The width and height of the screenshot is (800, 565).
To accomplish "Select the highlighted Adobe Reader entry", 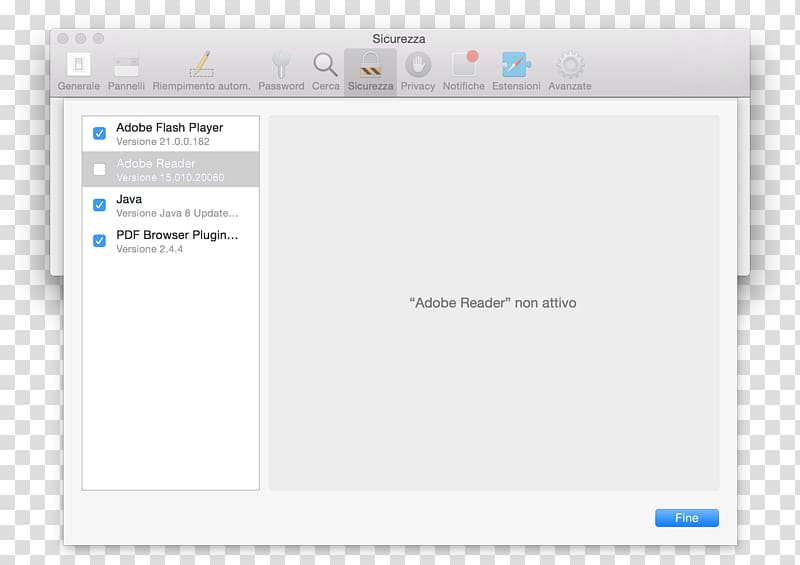I will (x=170, y=169).
